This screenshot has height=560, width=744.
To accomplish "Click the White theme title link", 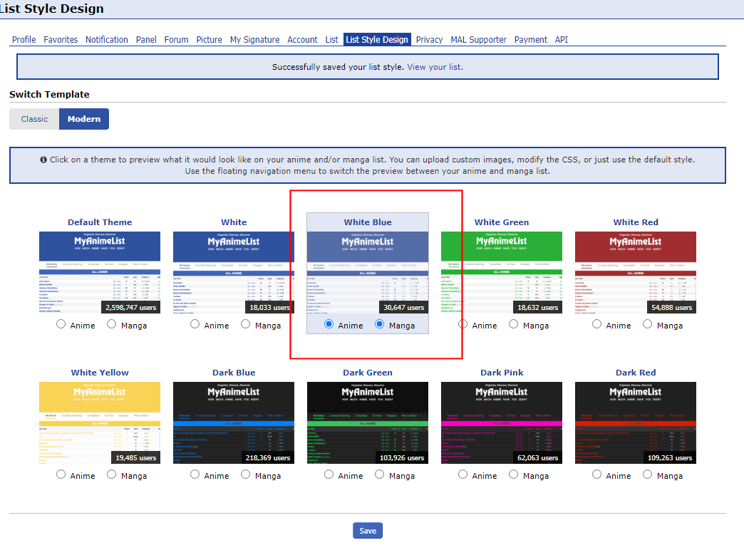I will tap(234, 222).
